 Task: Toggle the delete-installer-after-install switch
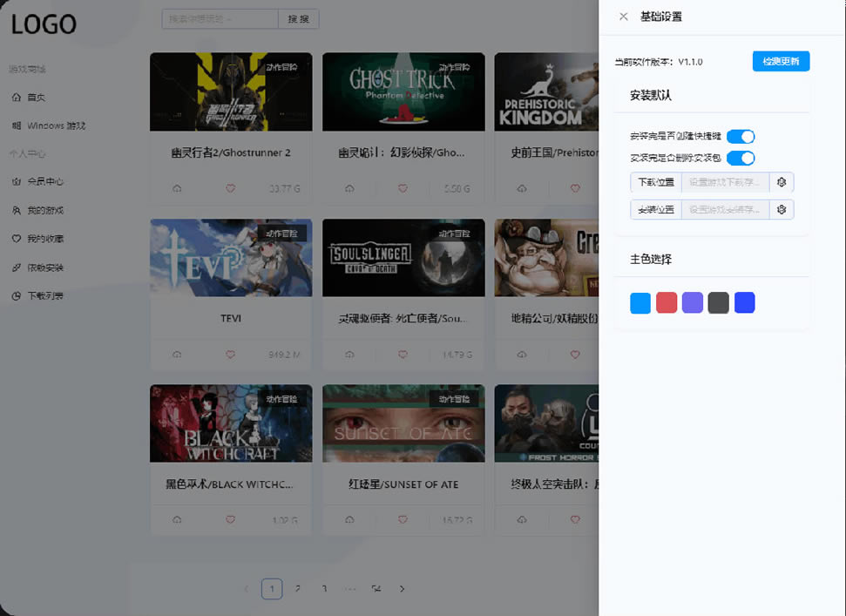(x=741, y=159)
